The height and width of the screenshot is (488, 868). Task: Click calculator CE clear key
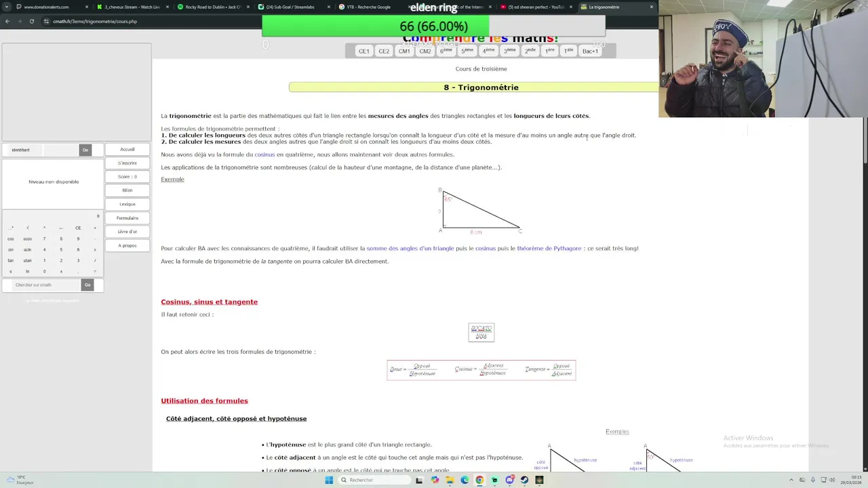pos(78,228)
